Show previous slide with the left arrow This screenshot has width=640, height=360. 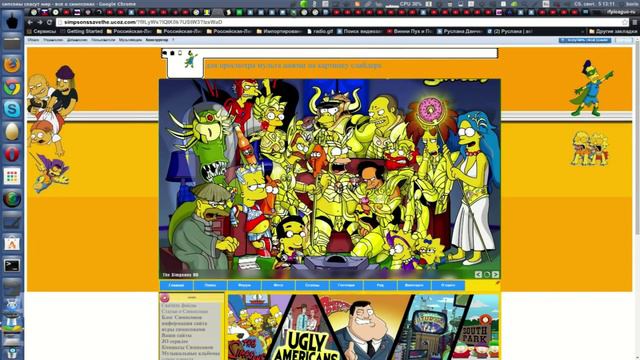point(478,275)
